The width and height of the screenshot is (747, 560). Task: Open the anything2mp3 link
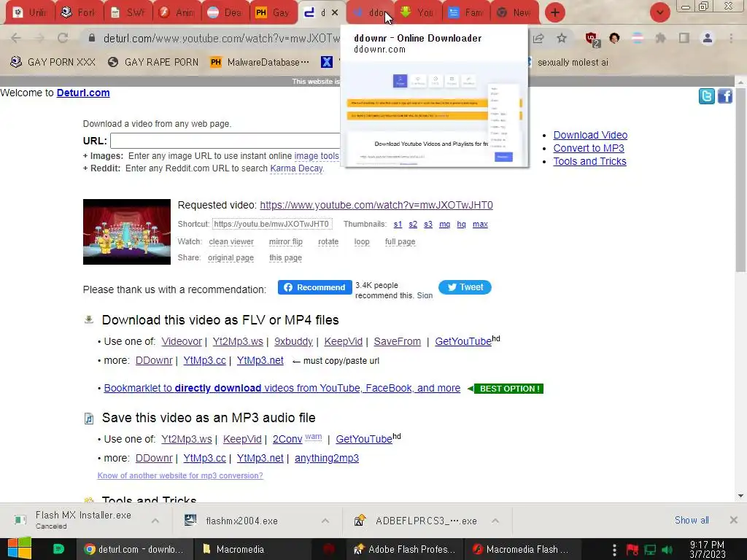[327, 458]
